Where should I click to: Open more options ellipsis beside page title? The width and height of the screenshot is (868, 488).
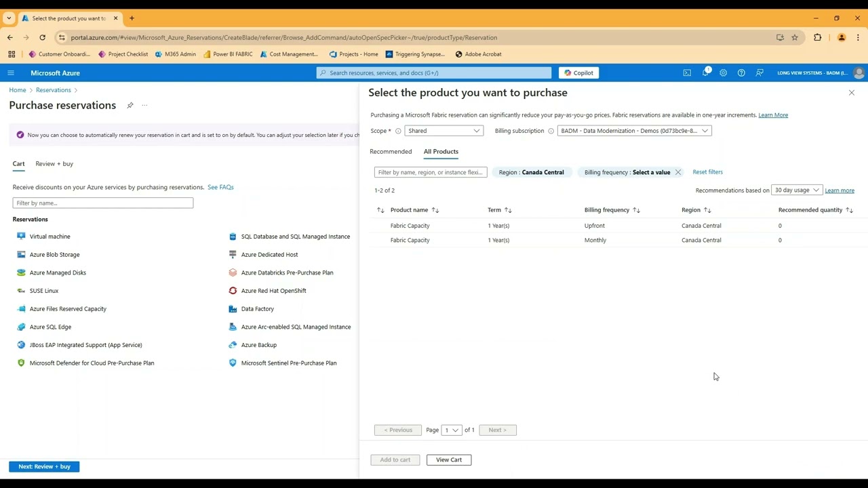point(144,105)
